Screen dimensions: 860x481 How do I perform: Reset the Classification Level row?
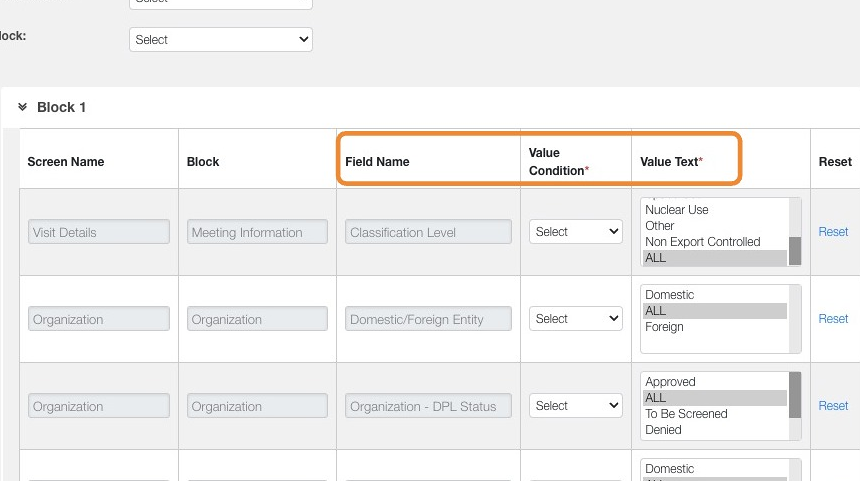833,232
